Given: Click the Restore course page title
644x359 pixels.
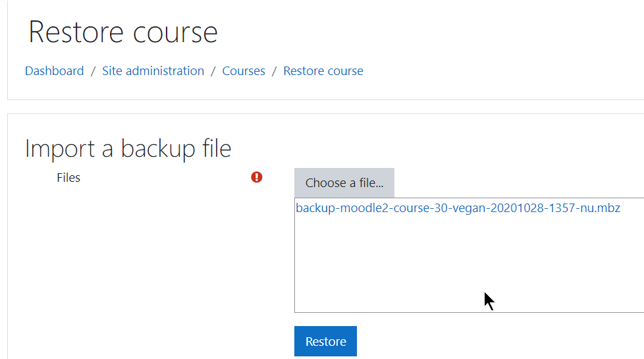Looking at the screenshot, I should click(x=122, y=32).
